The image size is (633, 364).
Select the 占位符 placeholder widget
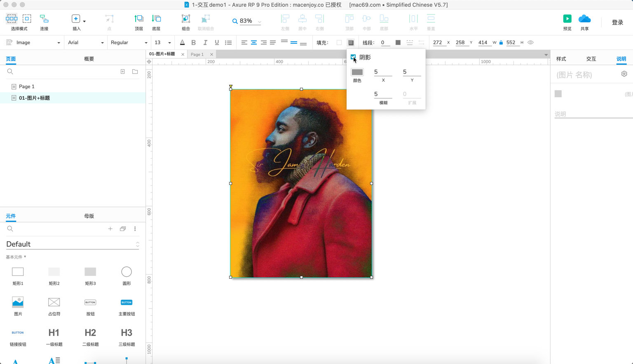pos(54,306)
